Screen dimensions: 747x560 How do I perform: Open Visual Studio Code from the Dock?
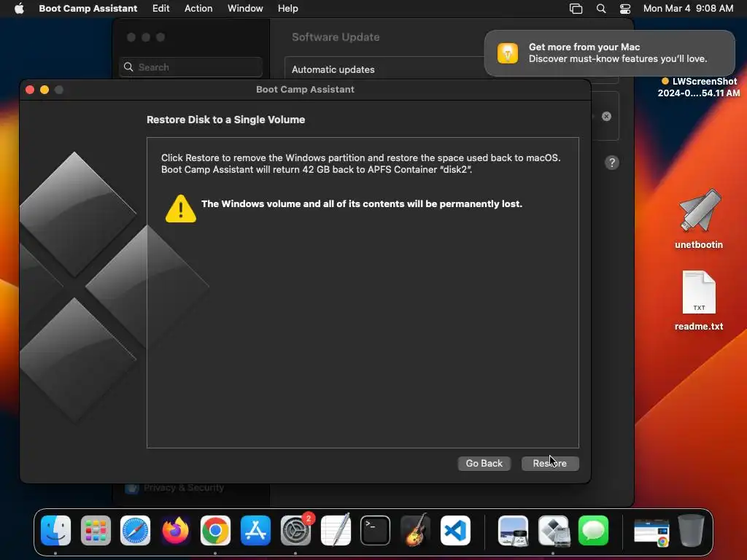tap(455, 531)
